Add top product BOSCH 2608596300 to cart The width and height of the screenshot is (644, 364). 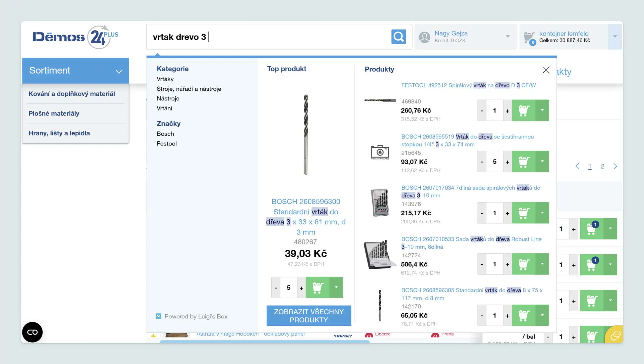tap(317, 287)
